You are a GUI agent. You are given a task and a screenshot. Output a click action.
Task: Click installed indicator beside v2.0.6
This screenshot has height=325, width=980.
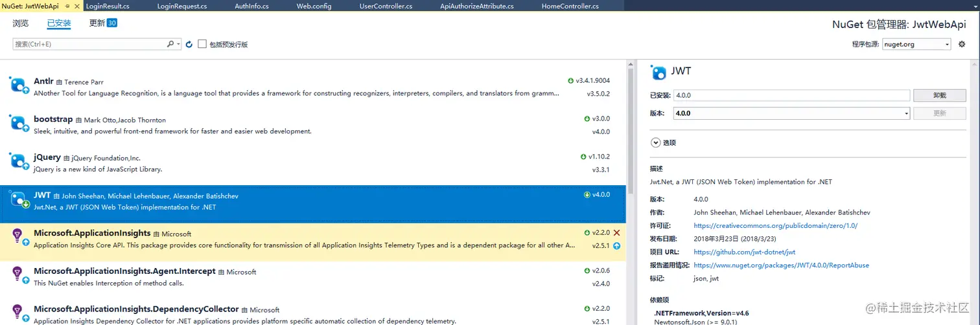(587, 271)
